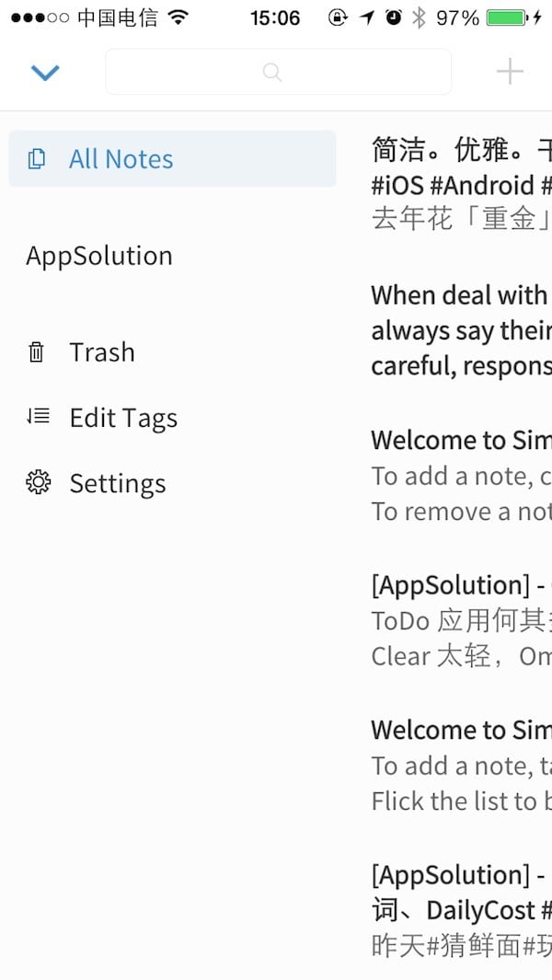
Task: Open the ToDo 应用 AppSolution note
Action: 461,620
